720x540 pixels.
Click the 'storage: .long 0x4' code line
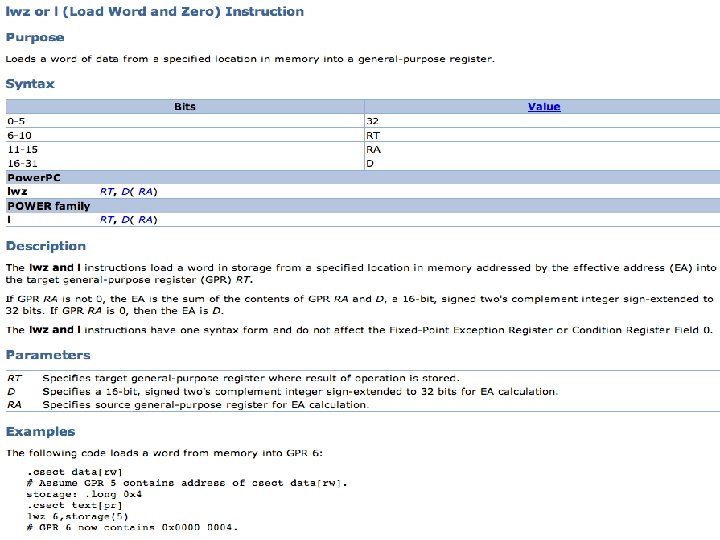(x=84, y=494)
